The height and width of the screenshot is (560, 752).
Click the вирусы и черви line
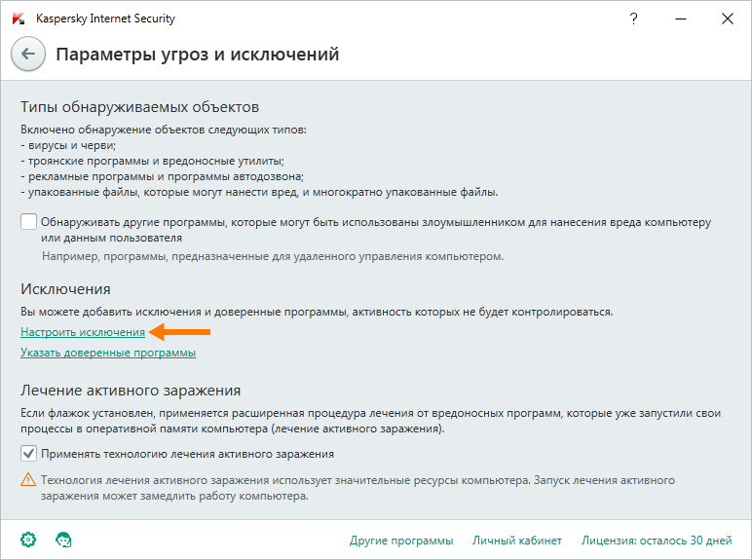(68, 145)
